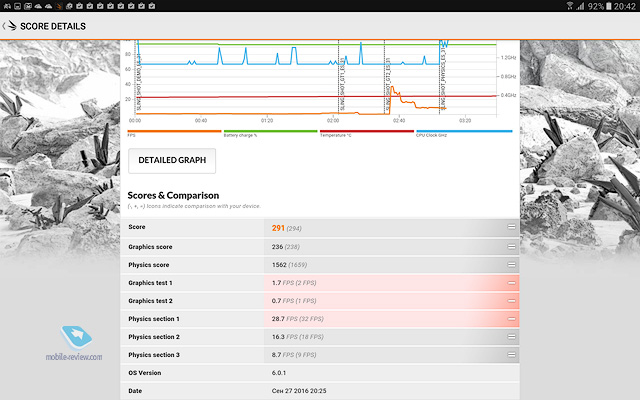This screenshot has height=400, width=640.
Task: Select the OS Version row
Action: pos(320,373)
